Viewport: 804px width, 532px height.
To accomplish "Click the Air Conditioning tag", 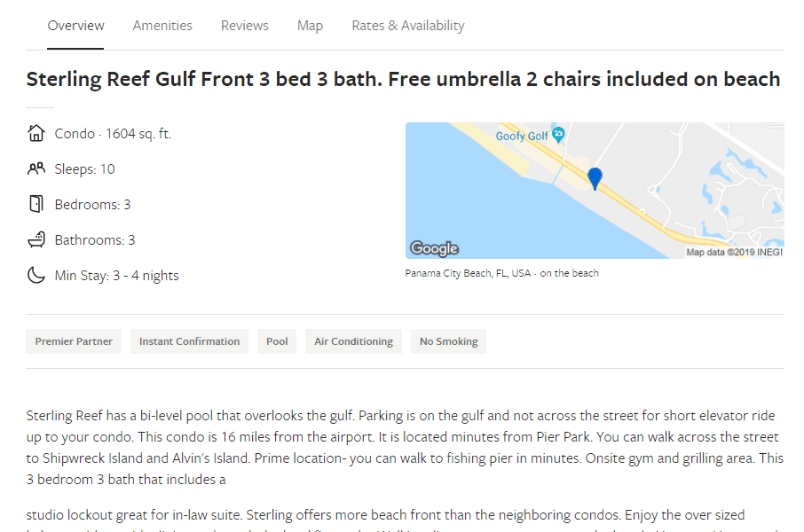I will click(x=353, y=341).
